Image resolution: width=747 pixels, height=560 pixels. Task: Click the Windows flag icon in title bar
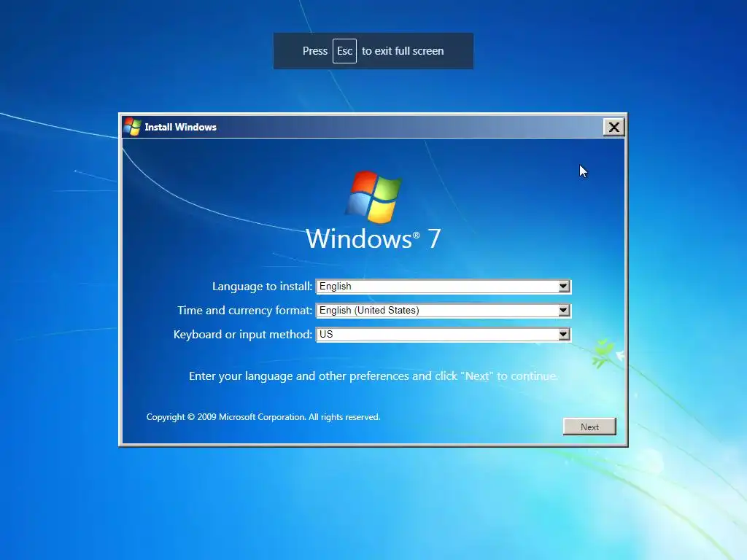(x=132, y=127)
